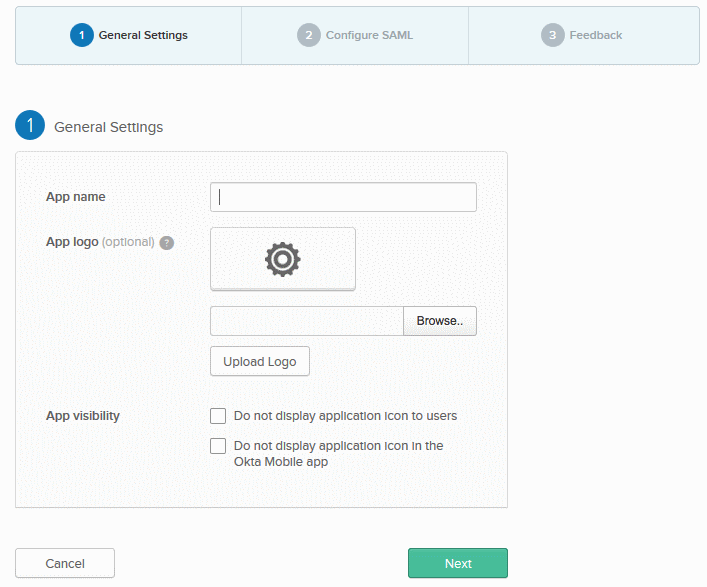
Task: Click the Browse.. file button
Action: click(440, 321)
